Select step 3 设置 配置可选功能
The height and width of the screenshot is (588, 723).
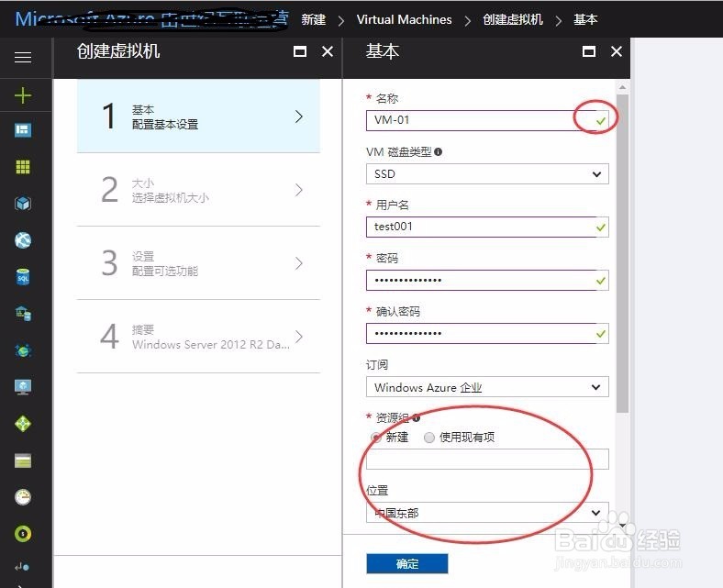tap(198, 263)
